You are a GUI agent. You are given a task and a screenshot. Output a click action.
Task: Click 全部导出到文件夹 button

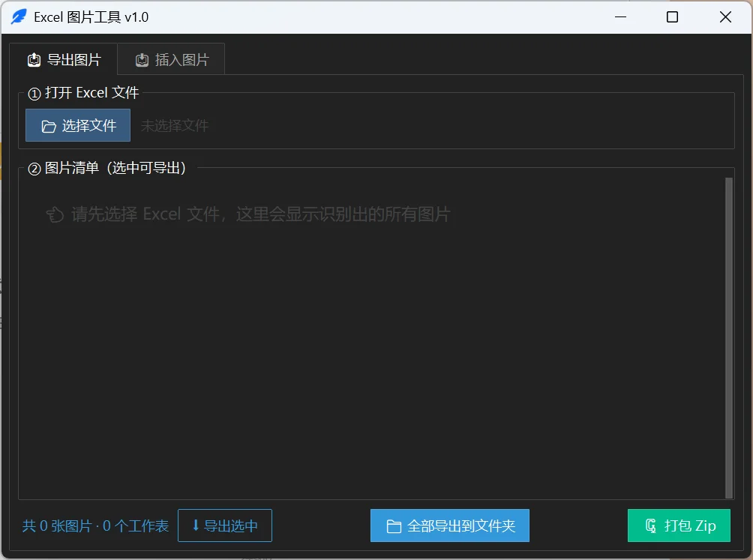click(450, 526)
